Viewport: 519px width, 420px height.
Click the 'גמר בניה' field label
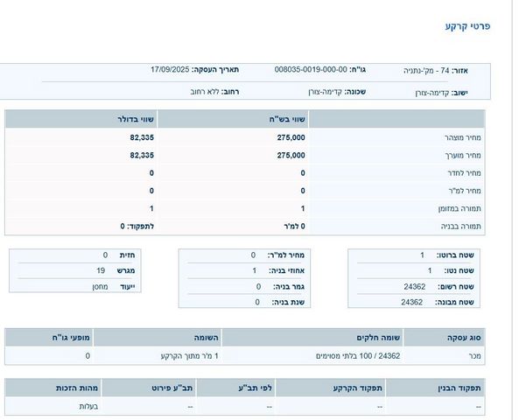coord(288,287)
